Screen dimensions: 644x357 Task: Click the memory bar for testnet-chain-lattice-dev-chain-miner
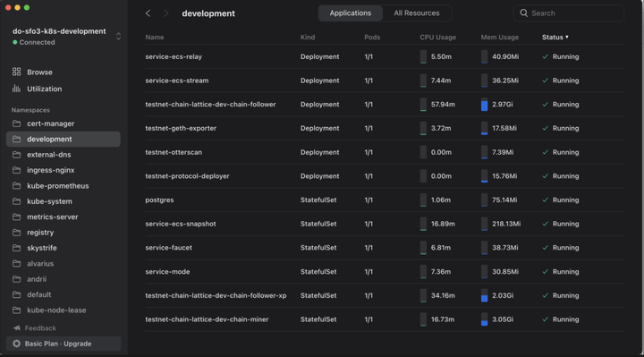coord(484,319)
